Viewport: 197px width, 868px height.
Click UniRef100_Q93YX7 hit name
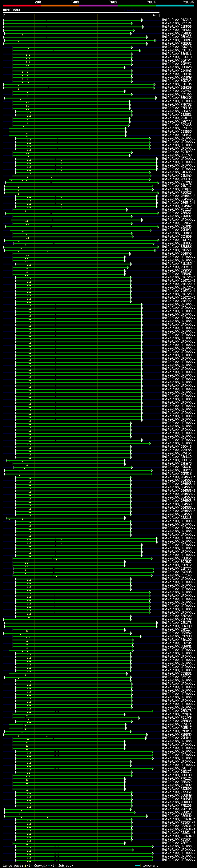click(177, 91)
